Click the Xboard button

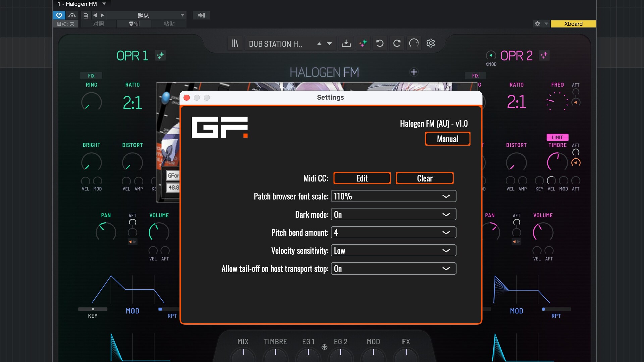(573, 24)
